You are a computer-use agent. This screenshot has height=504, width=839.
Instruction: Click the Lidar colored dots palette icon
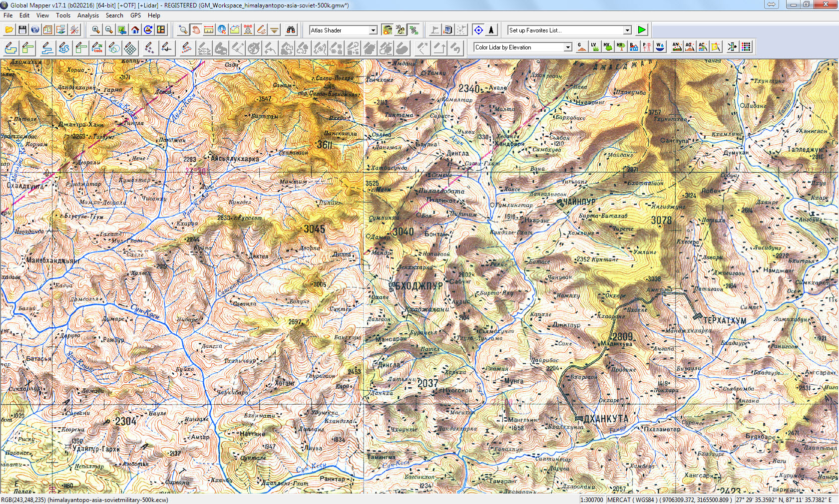746,47
